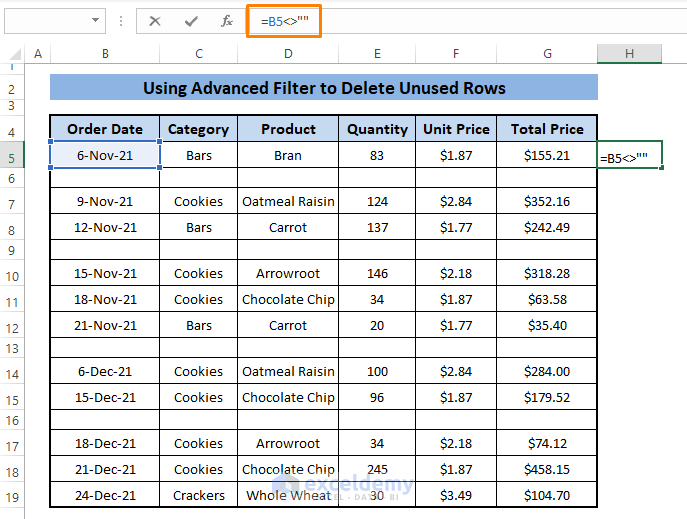Screen dimensions: 687x519
Task: Select column A header
Action: pyautogui.click(x=38, y=54)
